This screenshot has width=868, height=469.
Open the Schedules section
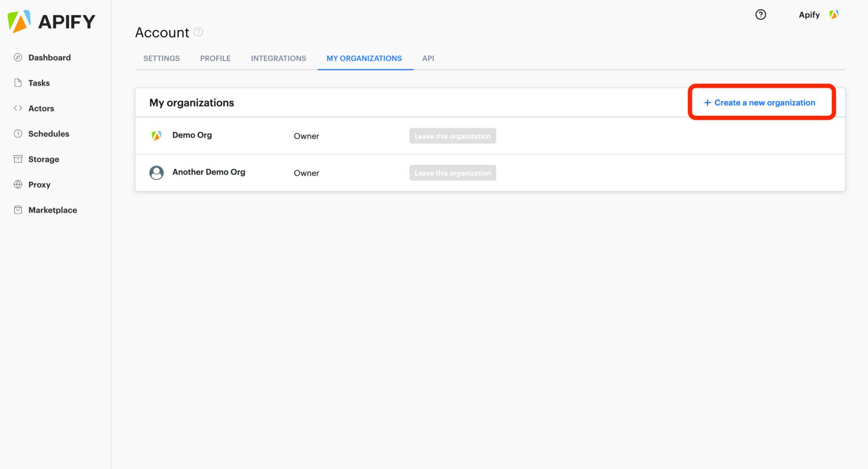(49, 134)
